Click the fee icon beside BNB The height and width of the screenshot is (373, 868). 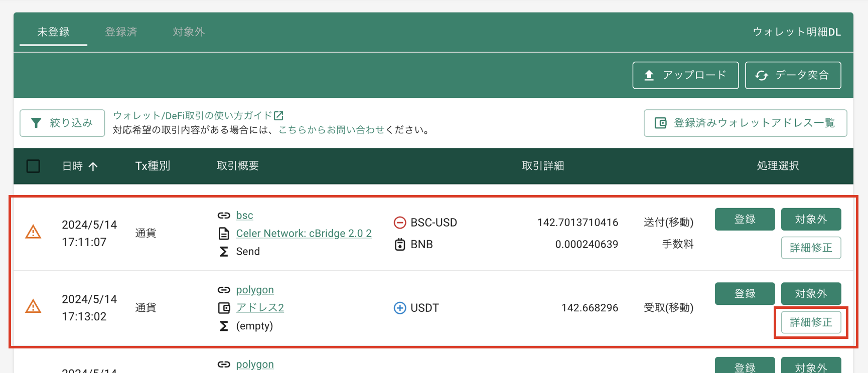click(x=400, y=245)
